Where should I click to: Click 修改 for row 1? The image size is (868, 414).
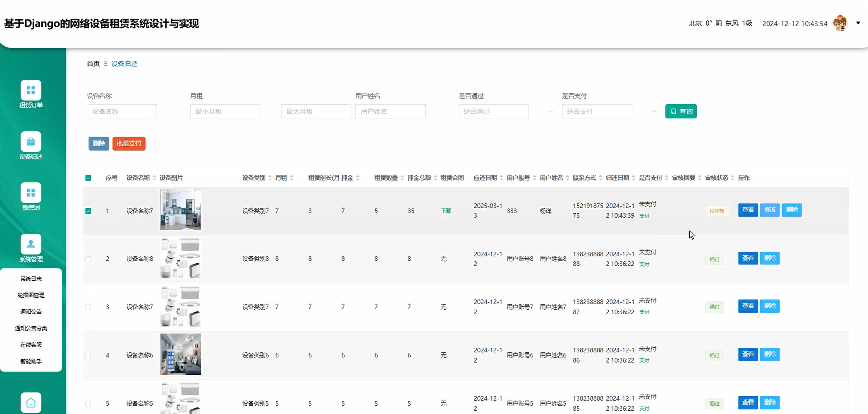[770, 210]
